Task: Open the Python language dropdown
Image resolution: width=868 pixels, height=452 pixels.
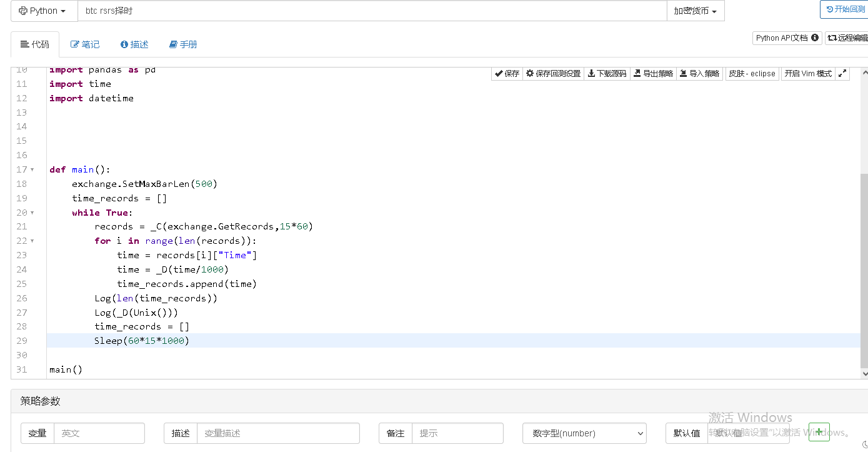Action: click(44, 11)
